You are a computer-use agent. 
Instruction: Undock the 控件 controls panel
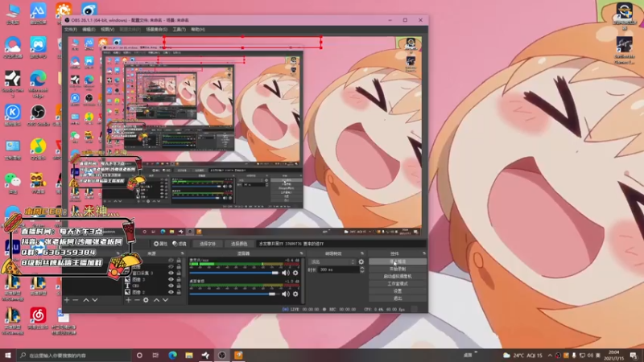click(x=424, y=253)
